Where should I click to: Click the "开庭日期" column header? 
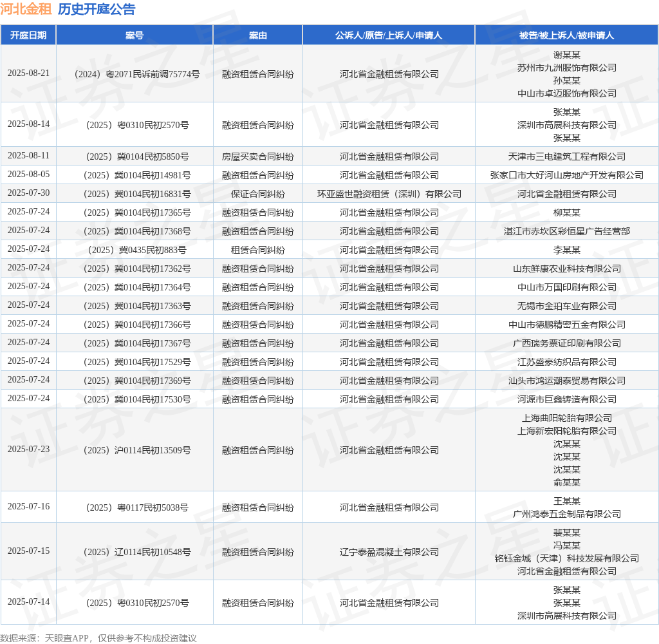pos(28,35)
